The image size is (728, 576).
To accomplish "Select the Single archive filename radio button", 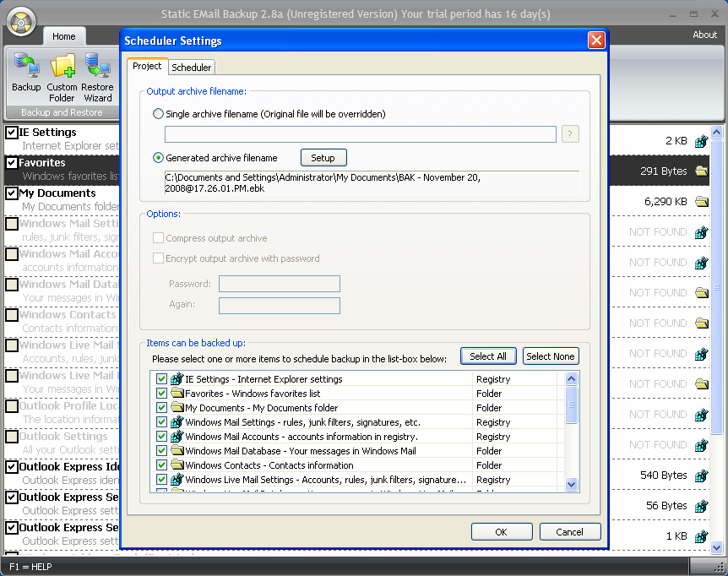I will (158, 113).
